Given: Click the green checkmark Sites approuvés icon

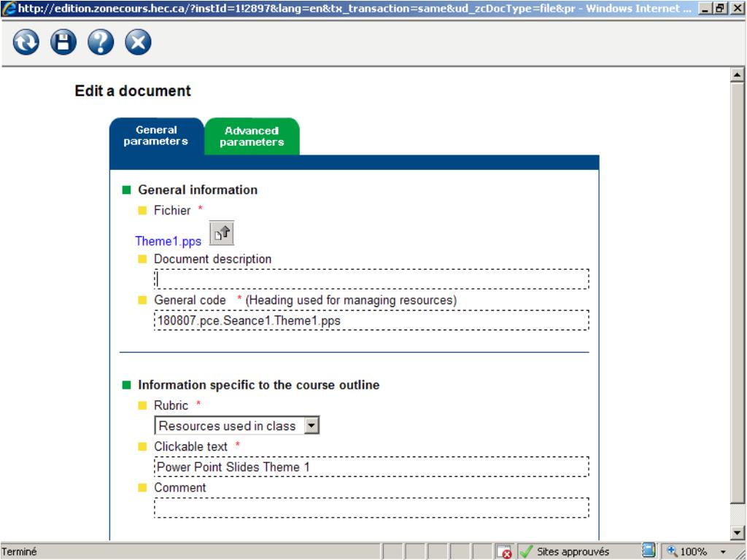Looking at the screenshot, I should pos(527,551).
